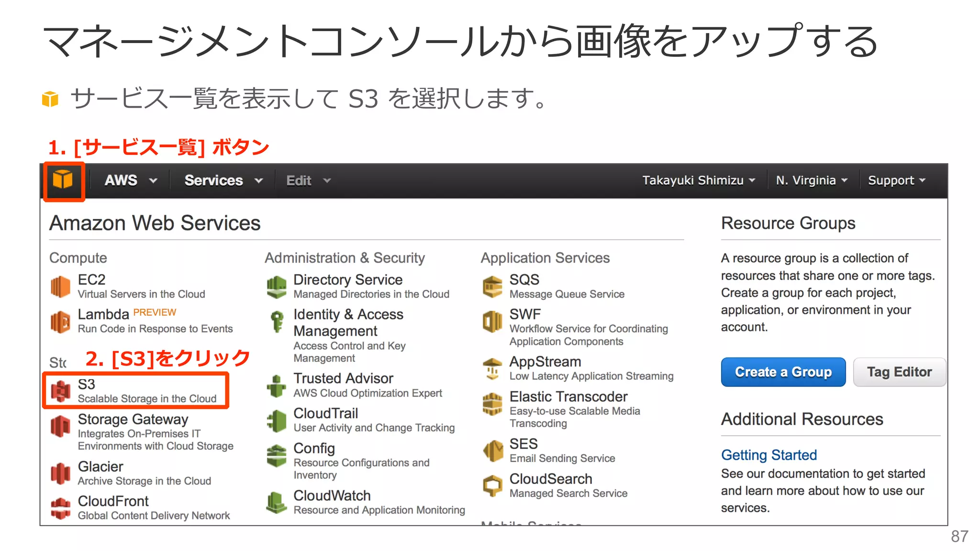Click the SES email icon

[x=492, y=451]
